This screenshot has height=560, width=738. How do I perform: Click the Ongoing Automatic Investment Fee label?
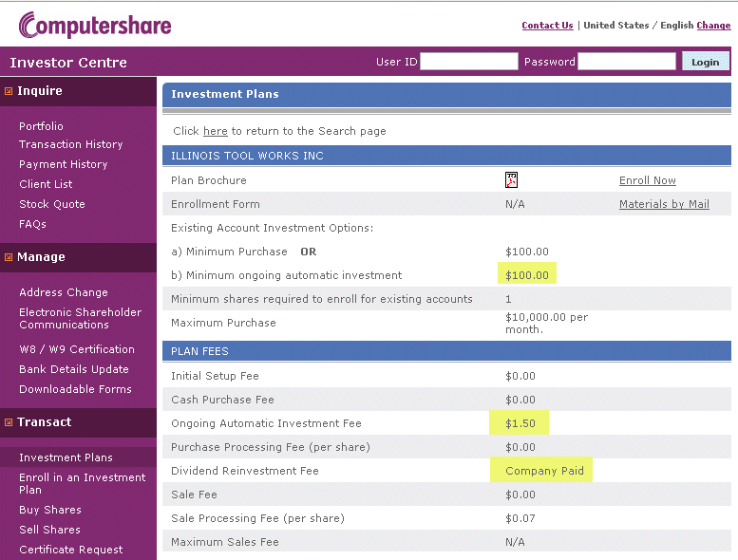click(266, 423)
